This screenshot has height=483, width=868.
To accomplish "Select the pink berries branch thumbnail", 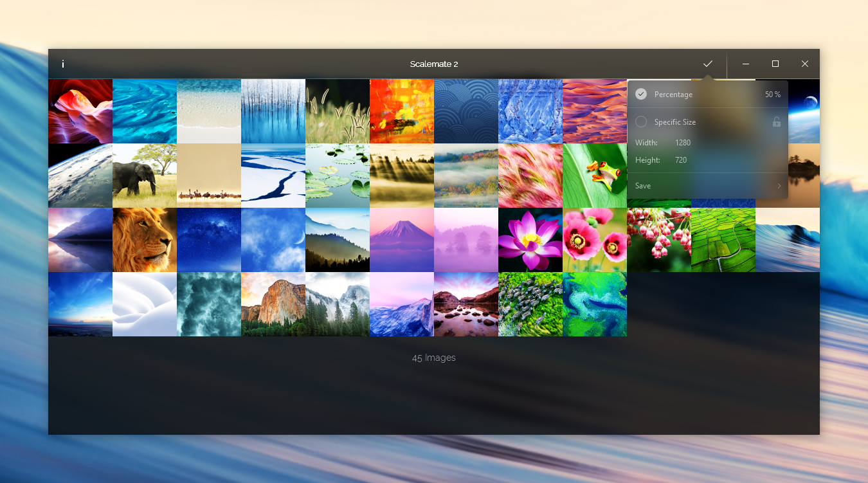I will [659, 240].
